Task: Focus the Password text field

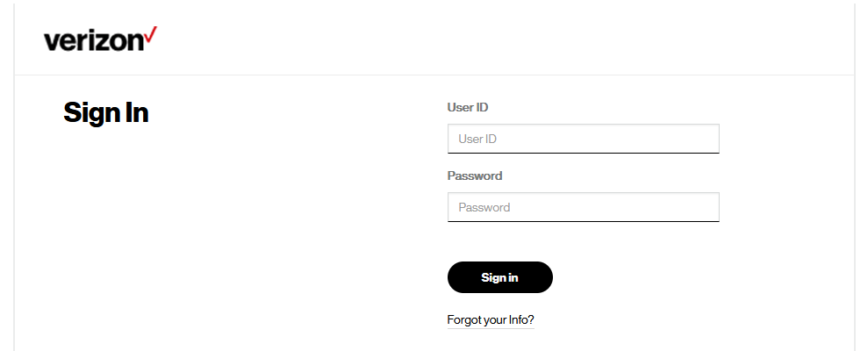Action: [583, 207]
